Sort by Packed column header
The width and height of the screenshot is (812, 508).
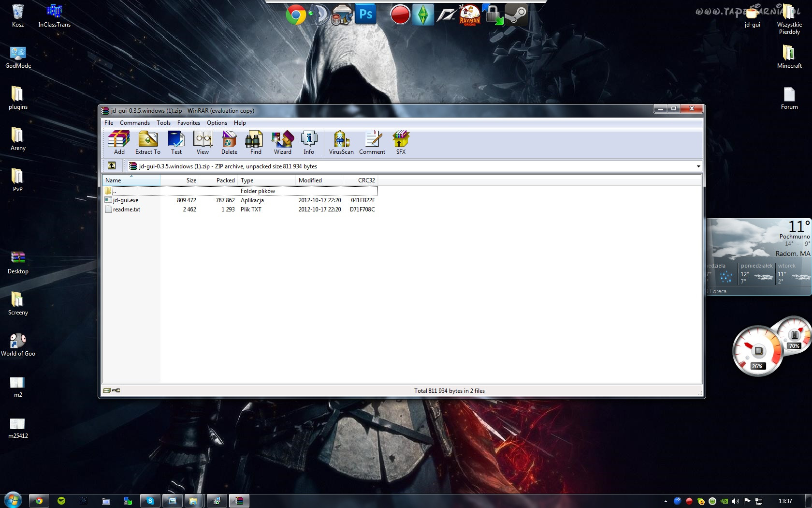pos(218,180)
